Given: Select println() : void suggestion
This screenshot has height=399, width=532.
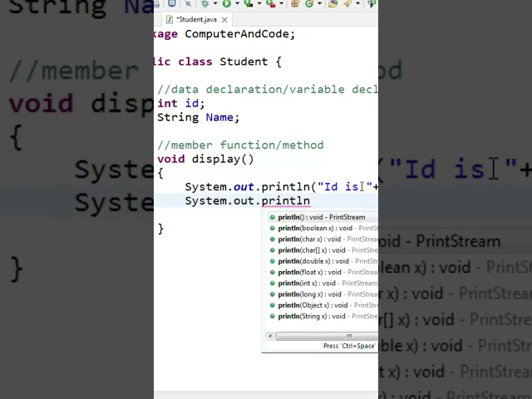Looking at the screenshot, I should (x=323, y=217).
